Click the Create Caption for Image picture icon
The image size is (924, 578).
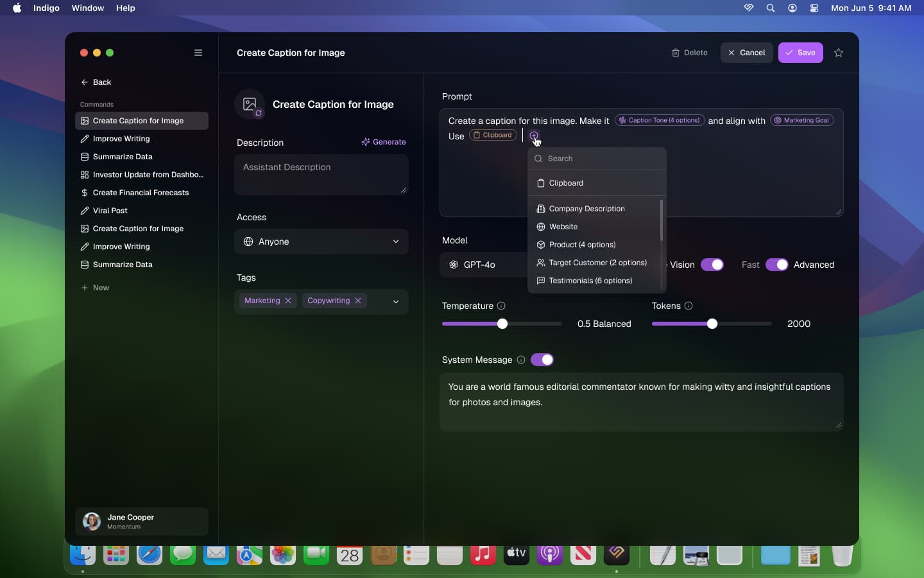(251, 105)
